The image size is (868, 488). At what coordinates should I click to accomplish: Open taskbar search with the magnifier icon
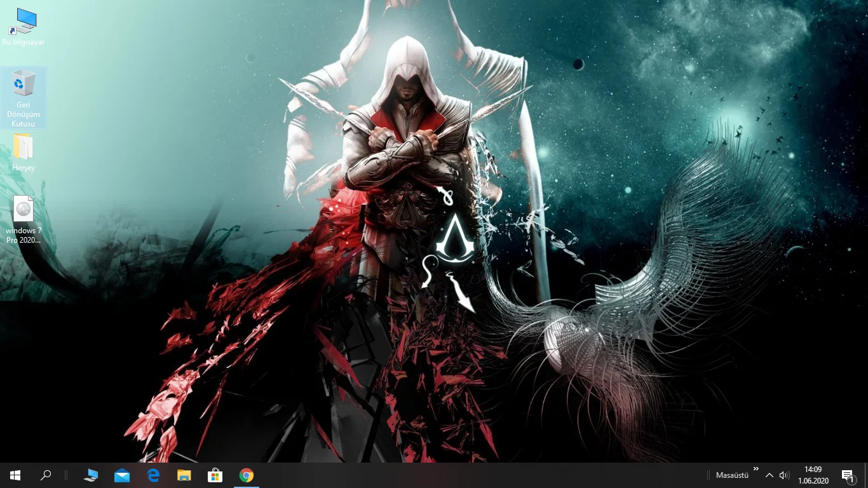46,475
